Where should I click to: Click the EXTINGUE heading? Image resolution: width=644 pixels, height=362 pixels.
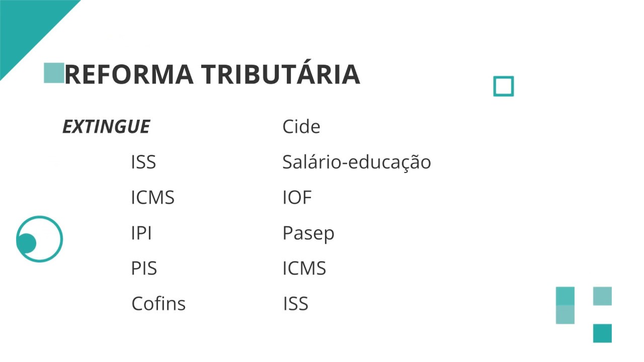[x=106, y=127]
